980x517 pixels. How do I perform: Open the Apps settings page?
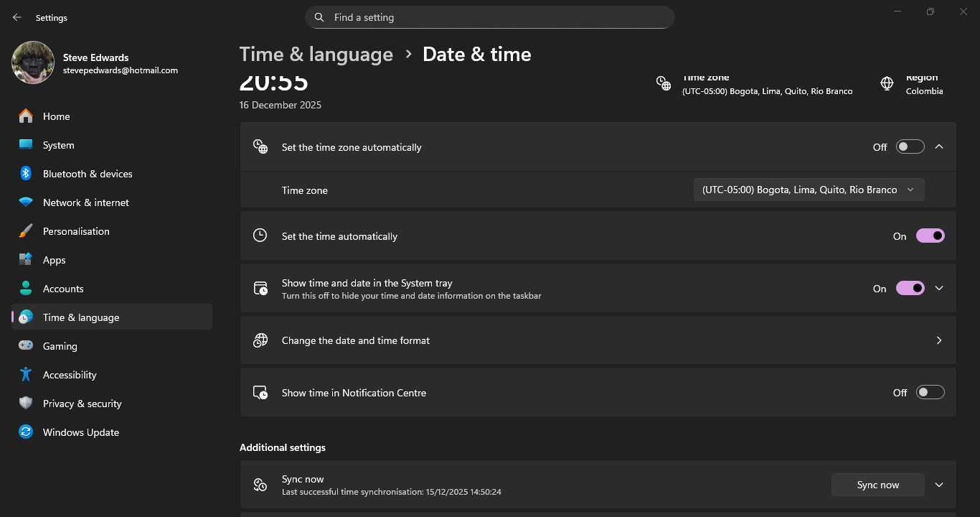[x=55, y=260]
